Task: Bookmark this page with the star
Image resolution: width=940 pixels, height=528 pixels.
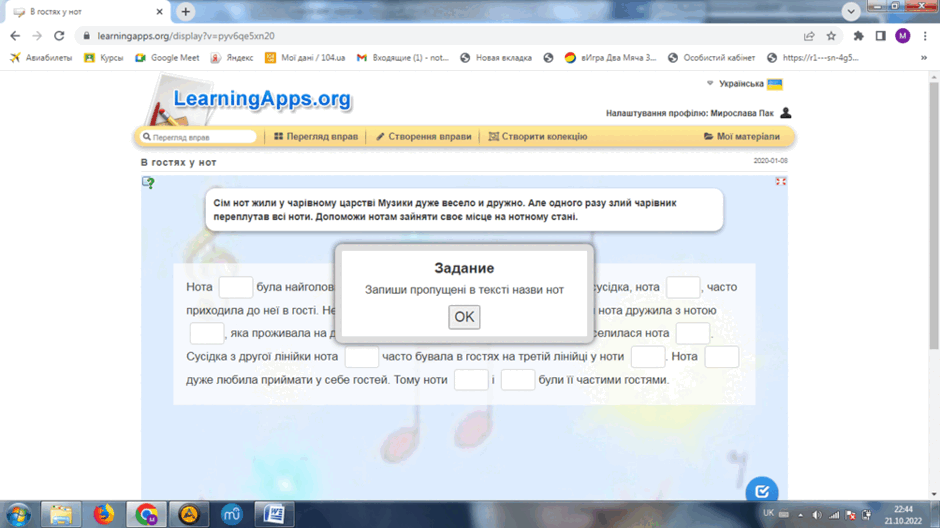Action: pyautogui.click(x=831, y=36)
